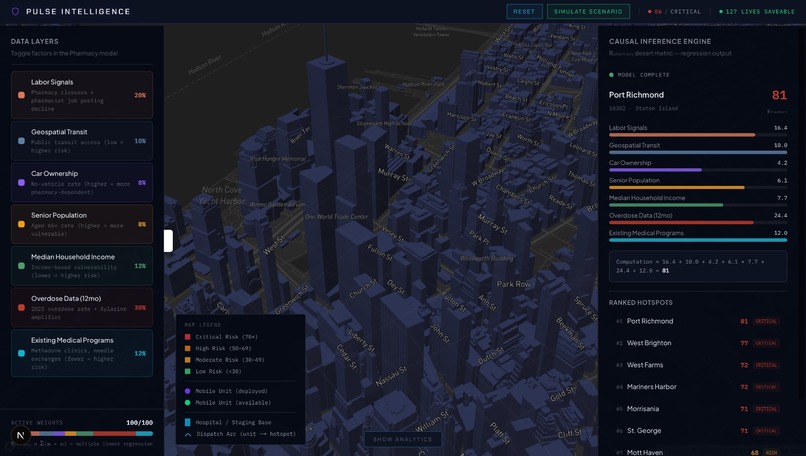Click the Park Row label on map
806x456 pixels.
514,284
